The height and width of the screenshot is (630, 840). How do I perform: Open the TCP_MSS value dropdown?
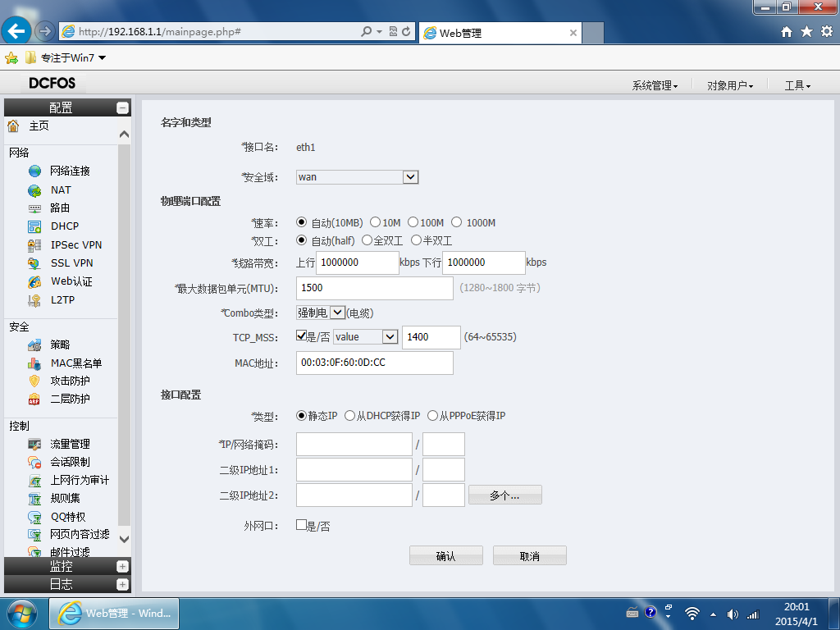pos(365,337)
